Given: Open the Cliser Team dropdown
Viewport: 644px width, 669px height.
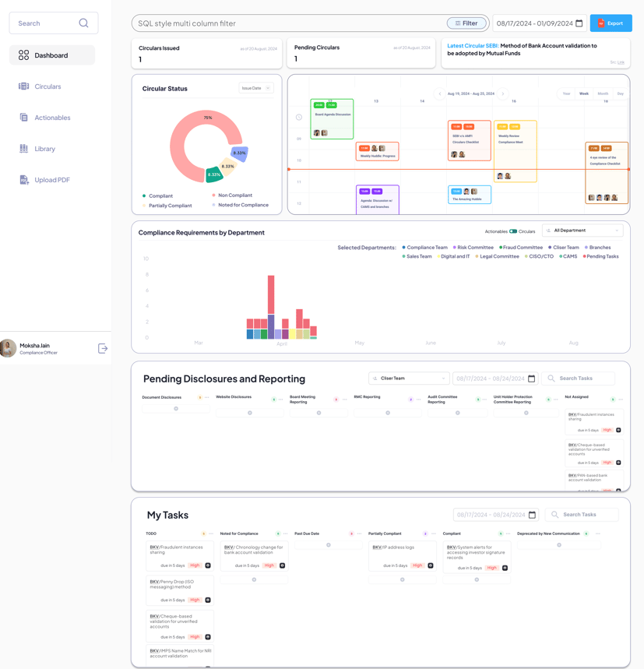Looking at the screenshot, I should (x=409, y=379).
